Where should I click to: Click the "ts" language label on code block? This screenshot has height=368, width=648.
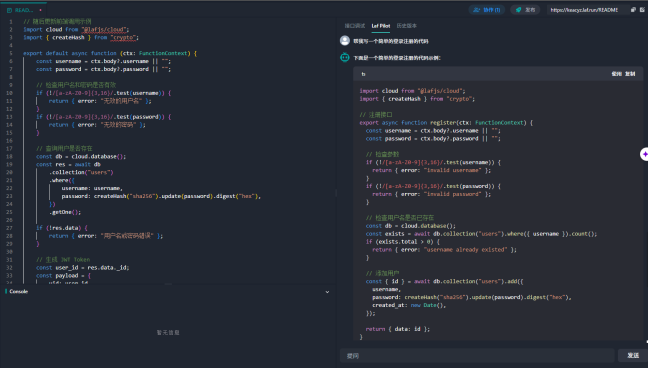(363, 74)
